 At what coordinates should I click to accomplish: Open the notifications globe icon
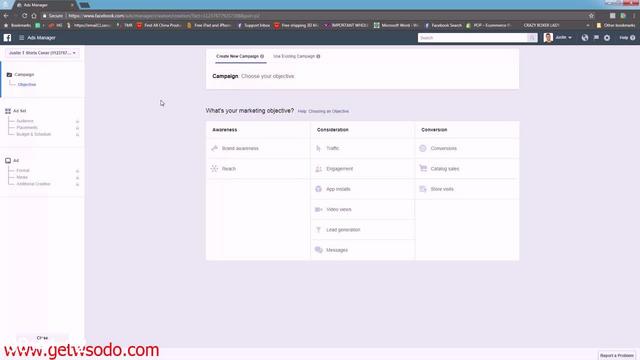pyautogui.click(x=584, y=38)
